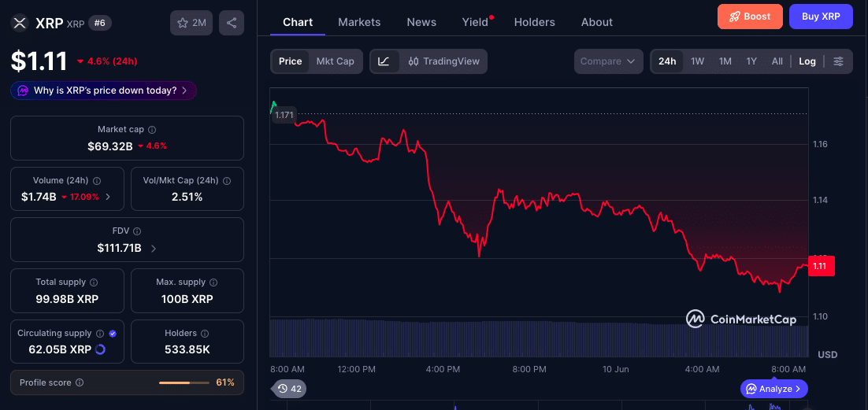Click the Profile score progress bar
Image resolution: width=868 pixels, height=410 pixels.
point(183,383)
